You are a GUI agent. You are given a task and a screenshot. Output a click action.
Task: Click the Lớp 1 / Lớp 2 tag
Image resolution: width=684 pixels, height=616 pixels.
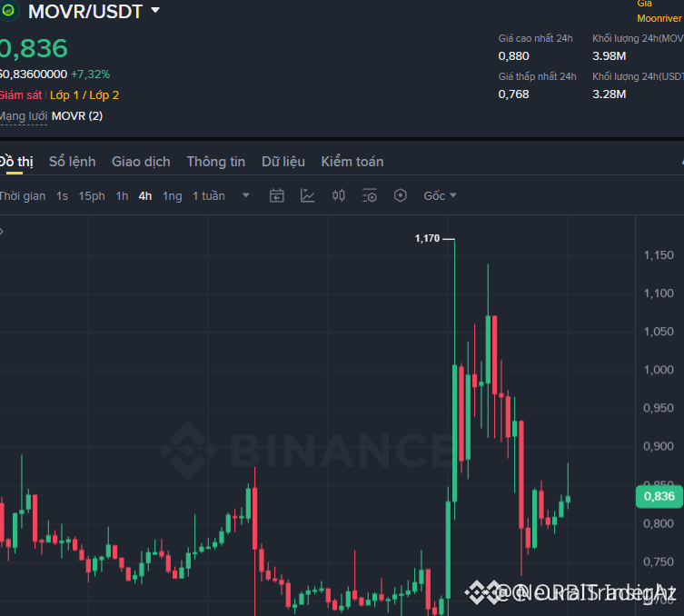point(84,95)
